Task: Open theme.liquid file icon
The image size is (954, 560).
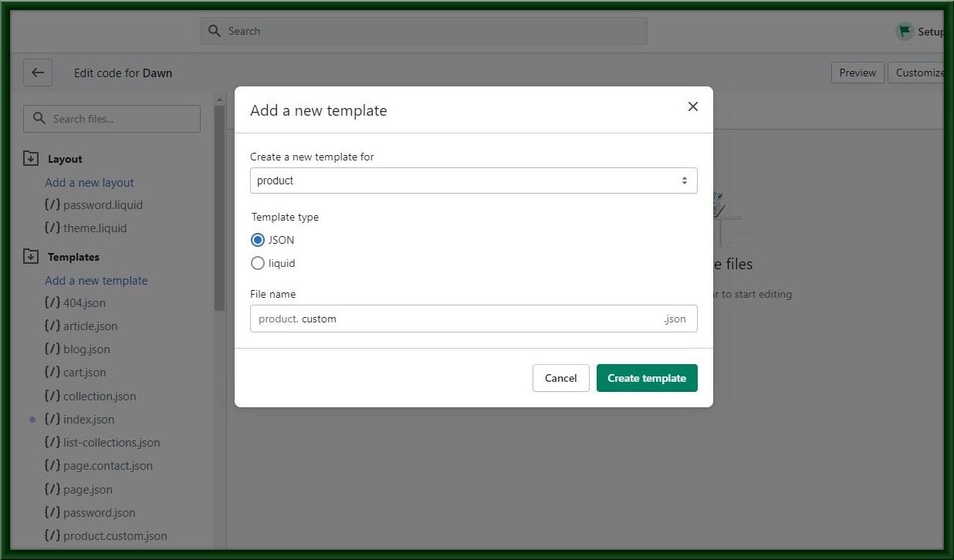Action: pos(52,228)
